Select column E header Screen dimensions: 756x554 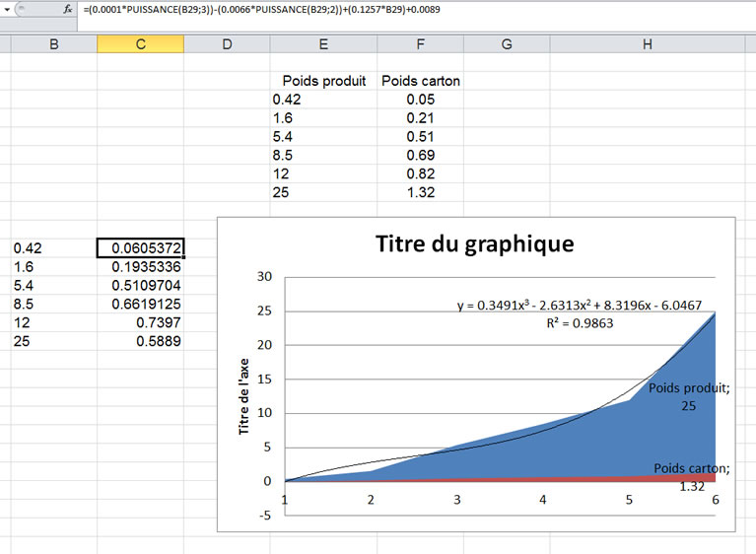(323, 44)
